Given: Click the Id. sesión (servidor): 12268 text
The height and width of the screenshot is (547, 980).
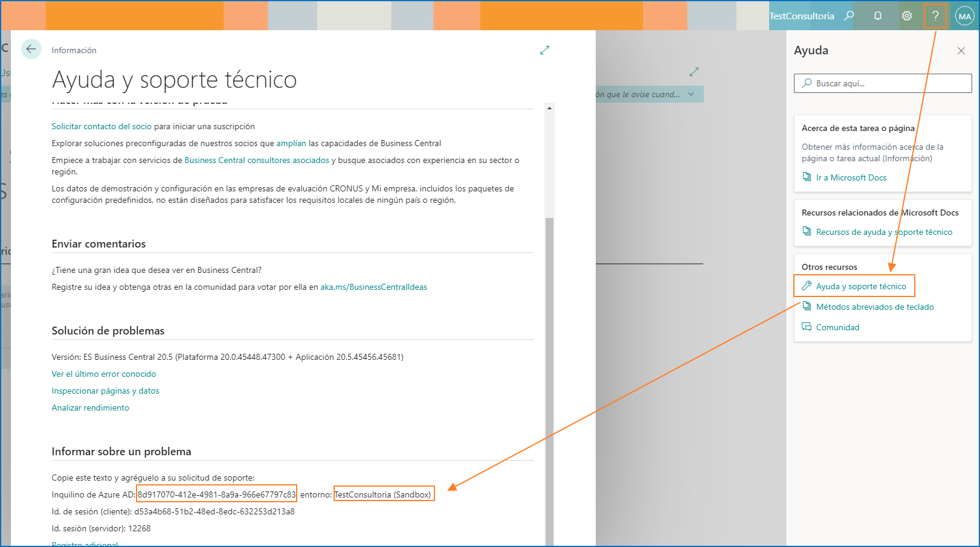Looking at the screenshot, I should [x=102, y=528].
